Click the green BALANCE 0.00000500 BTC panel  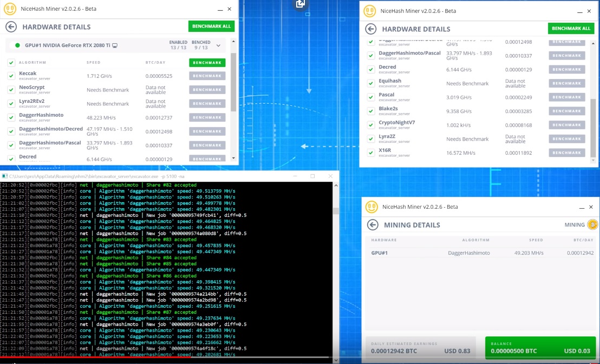coord(540,348)
